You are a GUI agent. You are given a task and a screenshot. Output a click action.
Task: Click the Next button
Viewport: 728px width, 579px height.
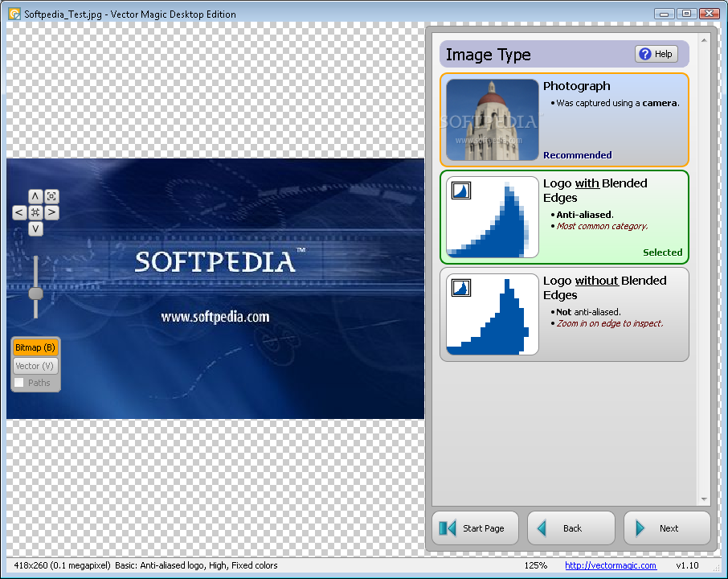click(x=667, y=528)
